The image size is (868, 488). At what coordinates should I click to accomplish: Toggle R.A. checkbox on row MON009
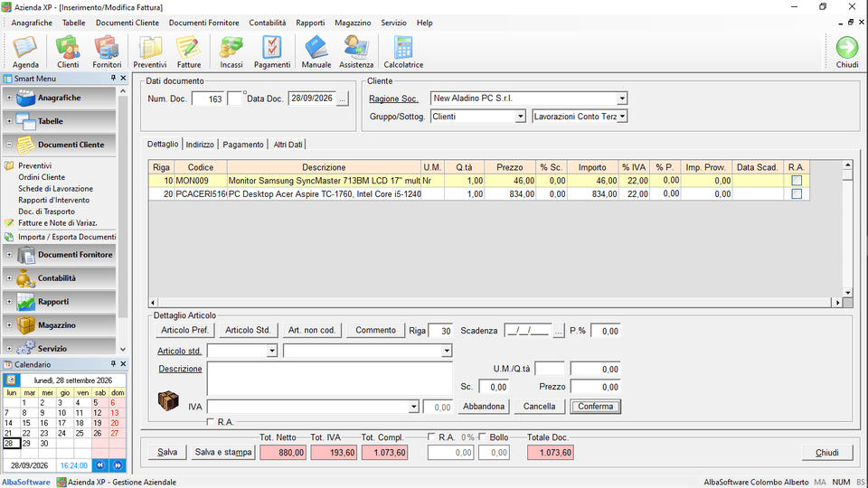coord(797,181)
